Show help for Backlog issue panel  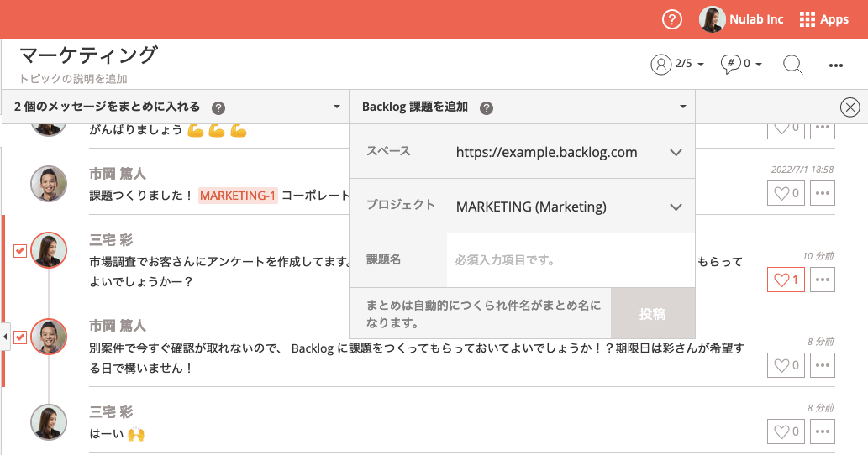486,107
